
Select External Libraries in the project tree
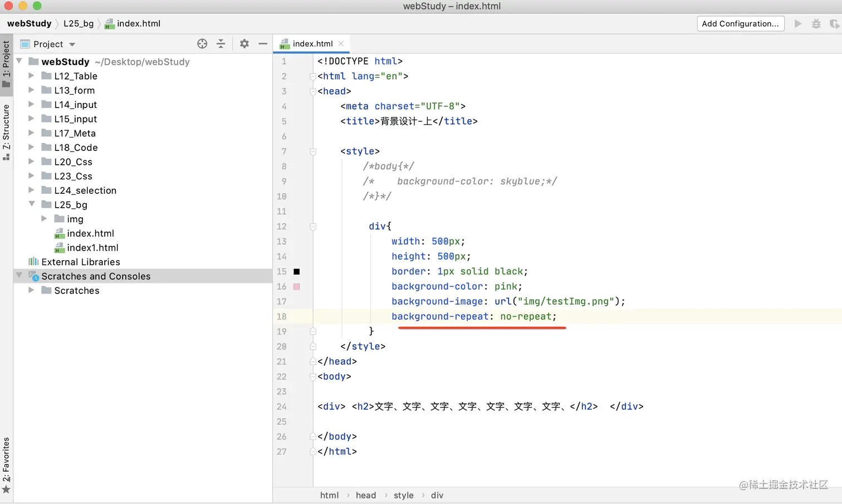[x=81, y=262]
